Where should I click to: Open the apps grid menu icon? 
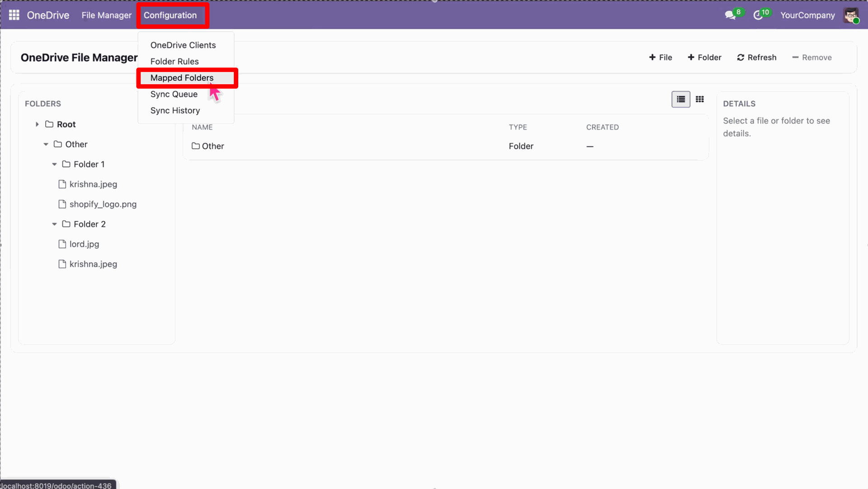point(14,15)
